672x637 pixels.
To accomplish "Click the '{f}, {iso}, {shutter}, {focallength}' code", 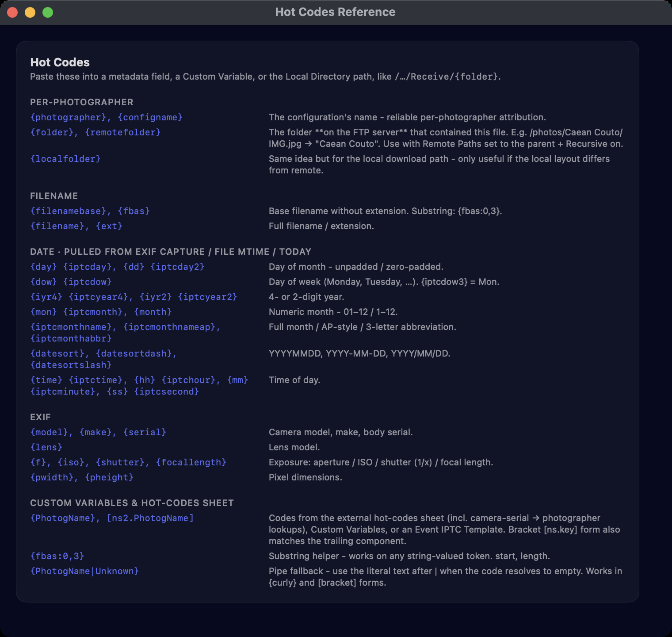I will (128, 462).
